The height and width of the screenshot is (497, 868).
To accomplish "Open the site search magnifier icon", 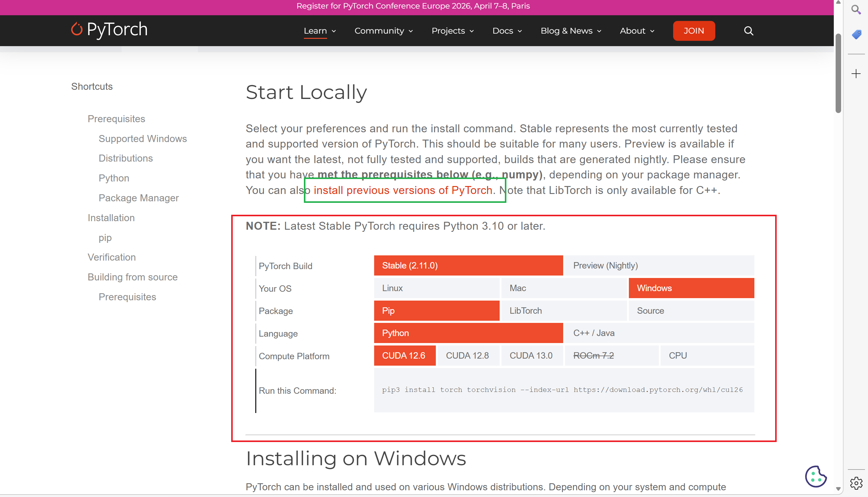I will (748, 31).
